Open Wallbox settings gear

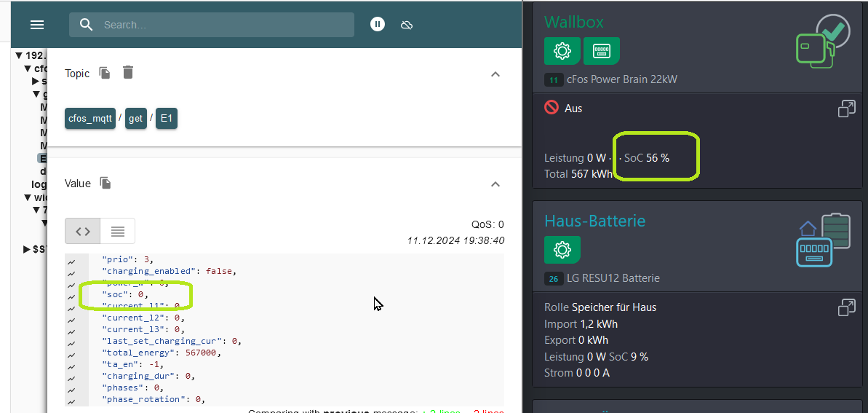(562, 51)
